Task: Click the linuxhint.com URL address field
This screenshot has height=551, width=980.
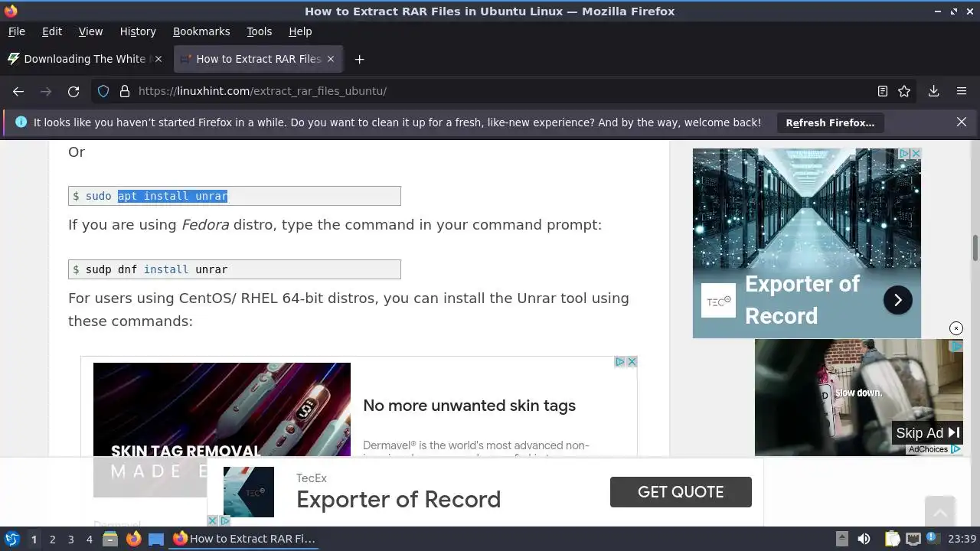Action: (501, 91)
